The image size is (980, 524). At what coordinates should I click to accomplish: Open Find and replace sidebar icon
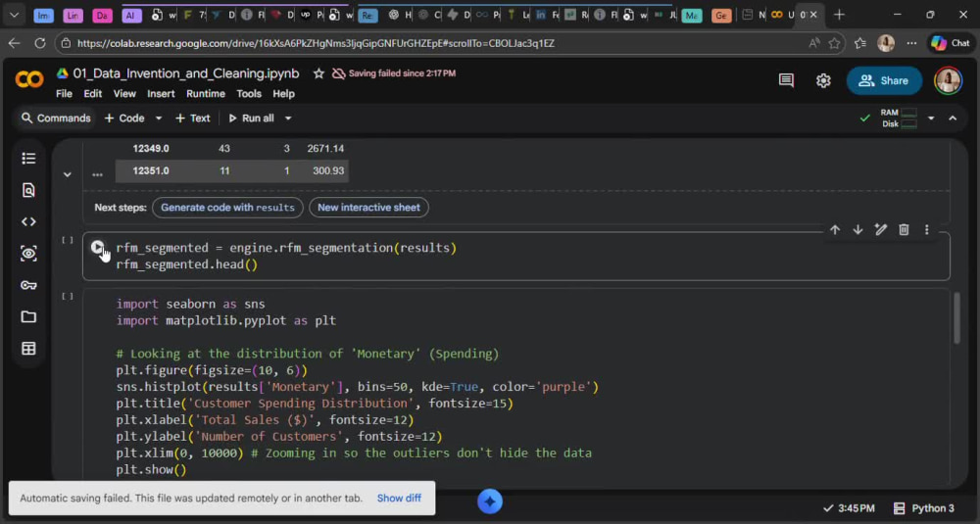pos(28,190)
